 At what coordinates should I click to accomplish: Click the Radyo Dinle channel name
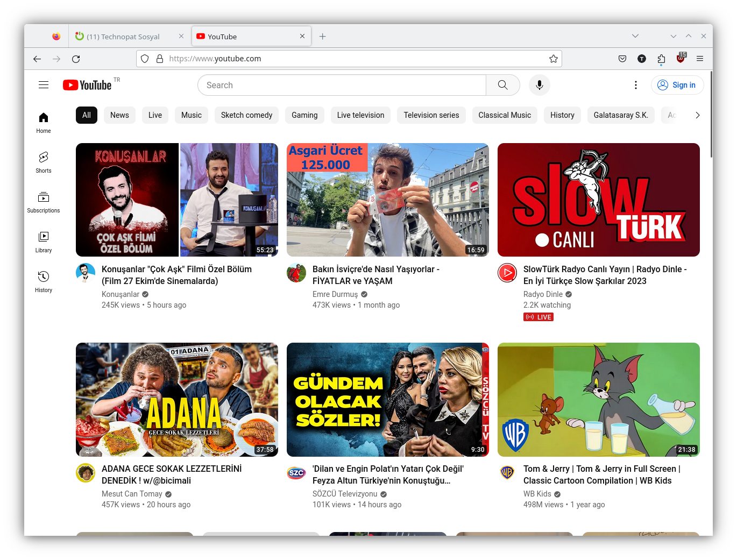pos(543,294)
